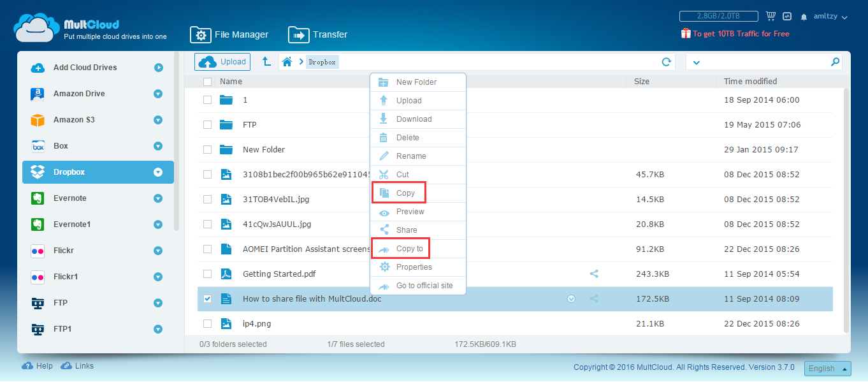868x382 pixels.
Task: Click the home icon in breadcrumb
Action: (x=287, y=62)
